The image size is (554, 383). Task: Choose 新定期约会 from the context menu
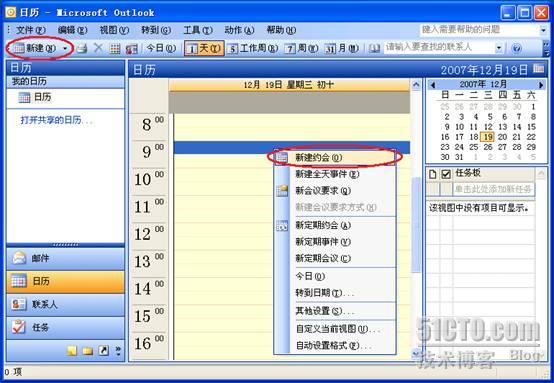click(x=335, y=225)
